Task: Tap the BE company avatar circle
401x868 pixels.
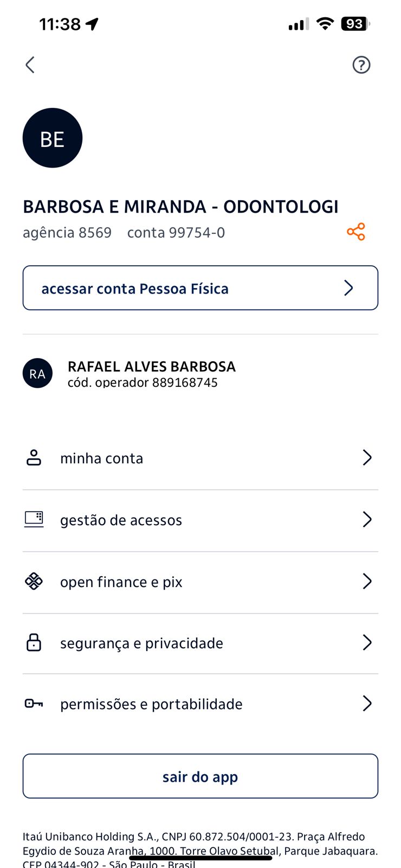Action: [53, 138]
